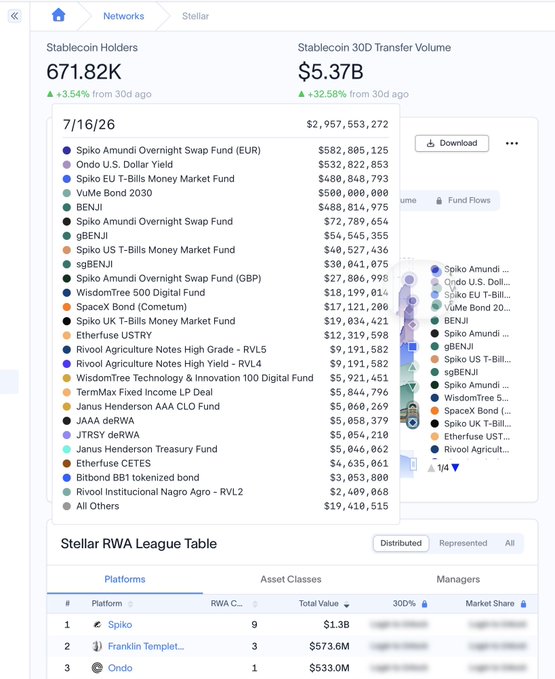Switch to the Managers tab
The width and height of the screenshot is (555, 679).
tap(458, 579)
